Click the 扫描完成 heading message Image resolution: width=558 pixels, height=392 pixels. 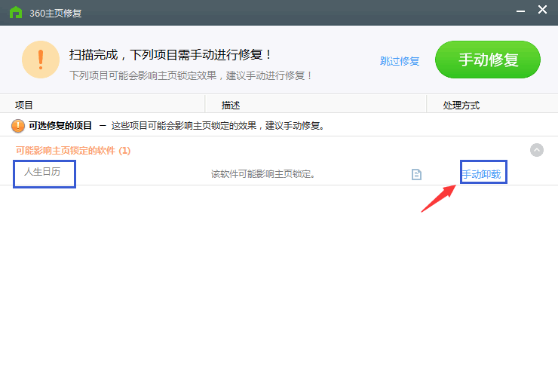point(170,55)
